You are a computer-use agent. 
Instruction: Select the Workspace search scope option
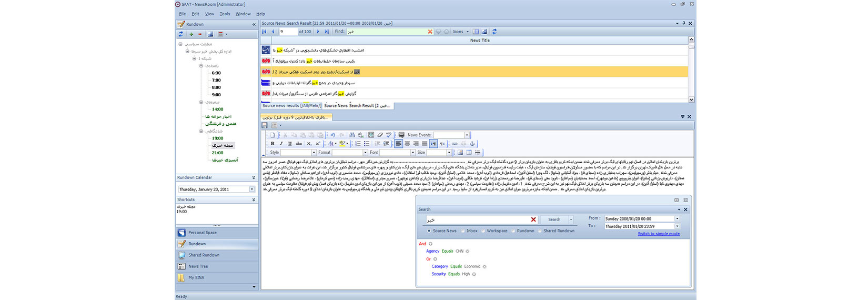coord(483,231)
